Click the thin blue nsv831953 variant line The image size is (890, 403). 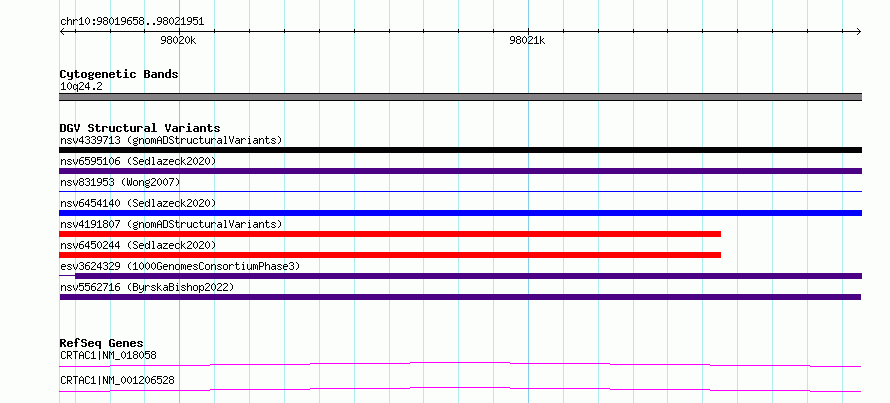point(460,192)
